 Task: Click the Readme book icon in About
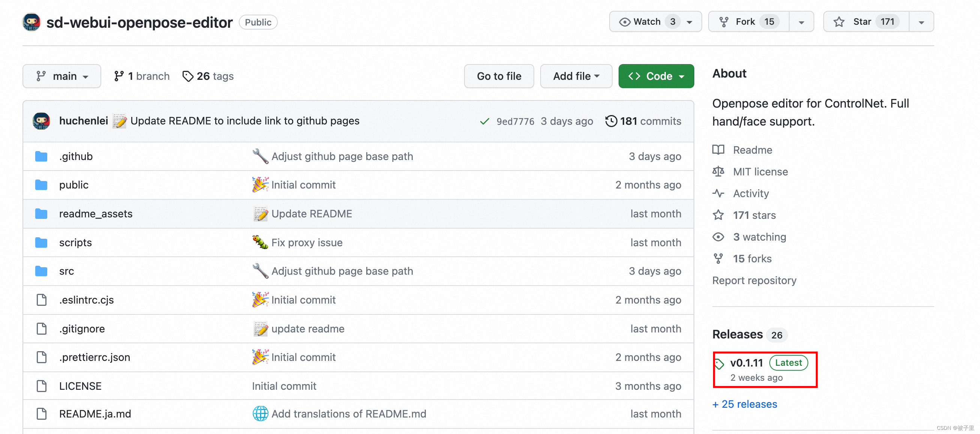pos(718,150)
